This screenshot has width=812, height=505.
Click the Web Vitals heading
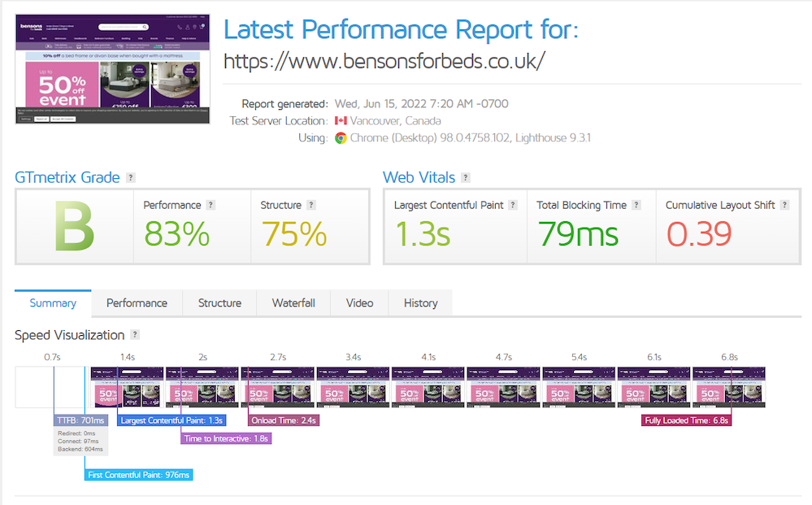[419, 177]
